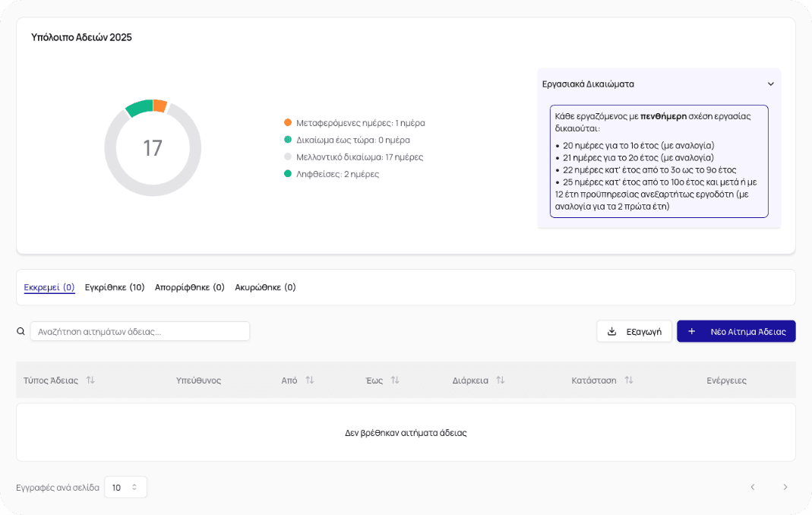Open the Εγκρίθηκε (10) tab

(115, 287)
